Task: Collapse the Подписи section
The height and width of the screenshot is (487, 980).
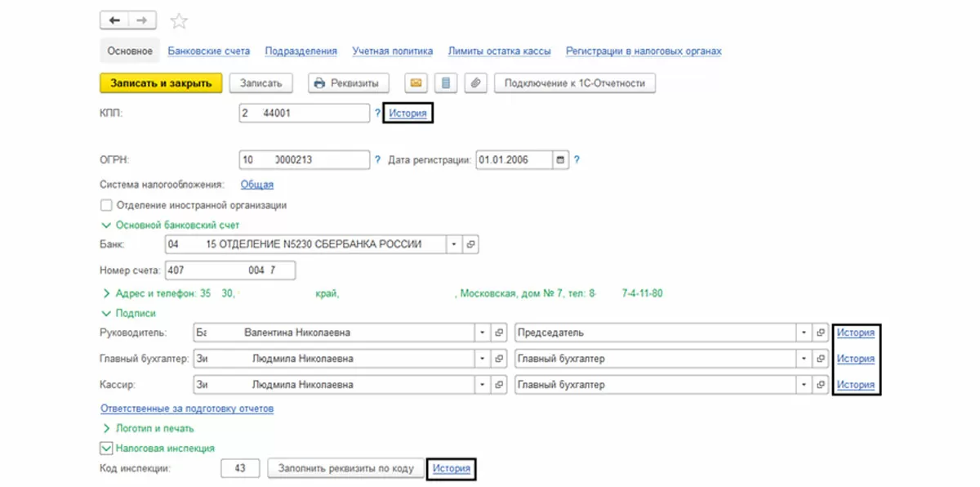Action: click(106, 313)
